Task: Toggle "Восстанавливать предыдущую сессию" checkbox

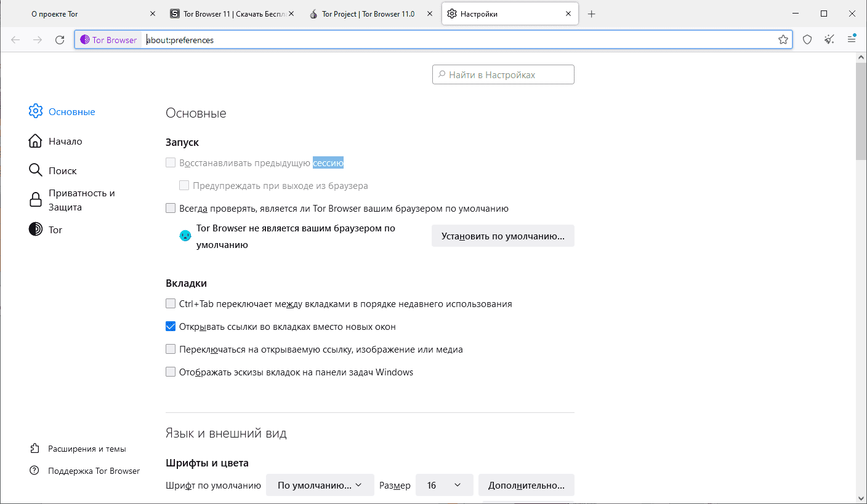Action: pos(171,163)
